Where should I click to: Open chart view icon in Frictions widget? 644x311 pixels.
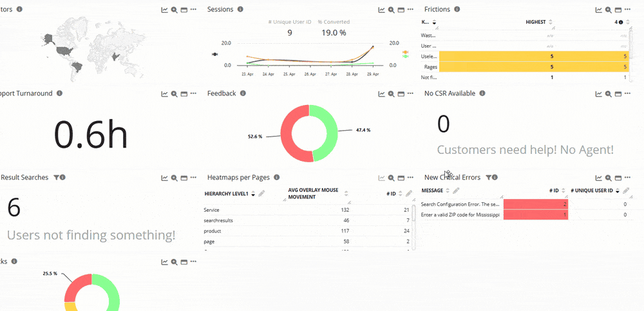pos(599,10)
